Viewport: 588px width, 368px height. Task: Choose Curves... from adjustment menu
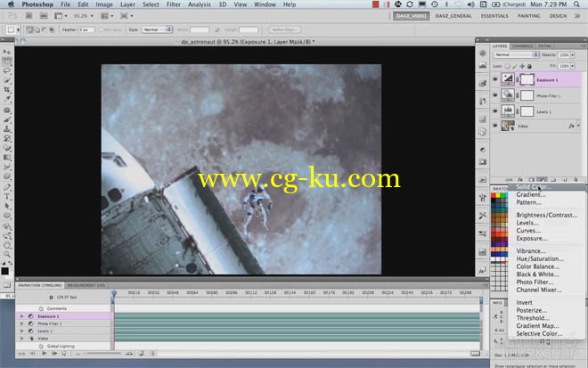tap(528, 231)
